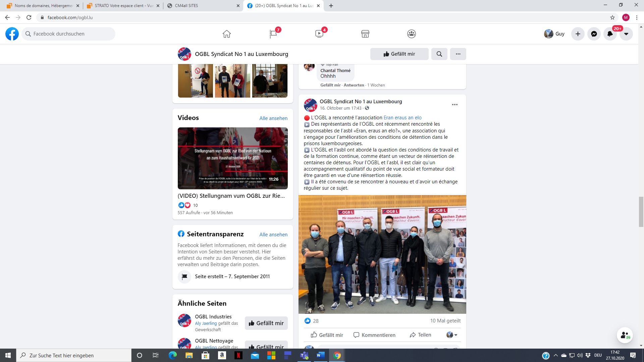Viewport: 644px width, 362px height.
Task: Open the Windows notification center
Action: point(633,355)
